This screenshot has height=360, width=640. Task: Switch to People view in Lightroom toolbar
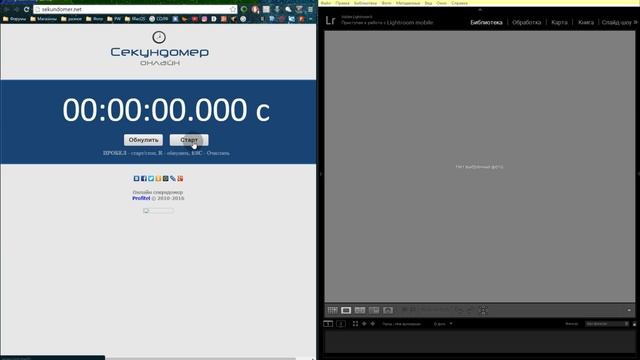click(388, 311)
